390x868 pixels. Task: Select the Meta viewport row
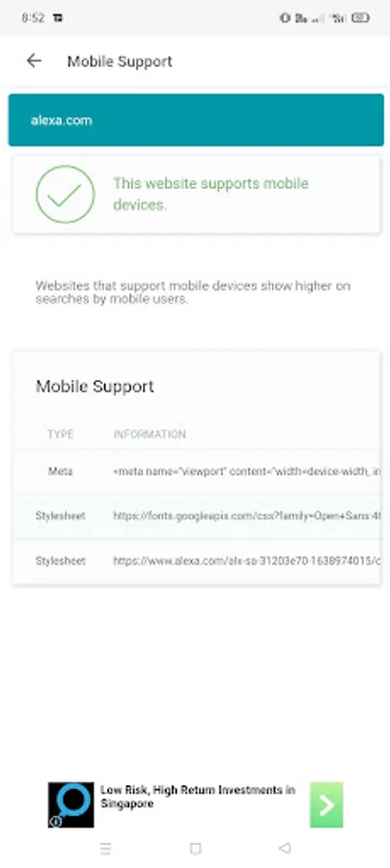click(197, 472)
